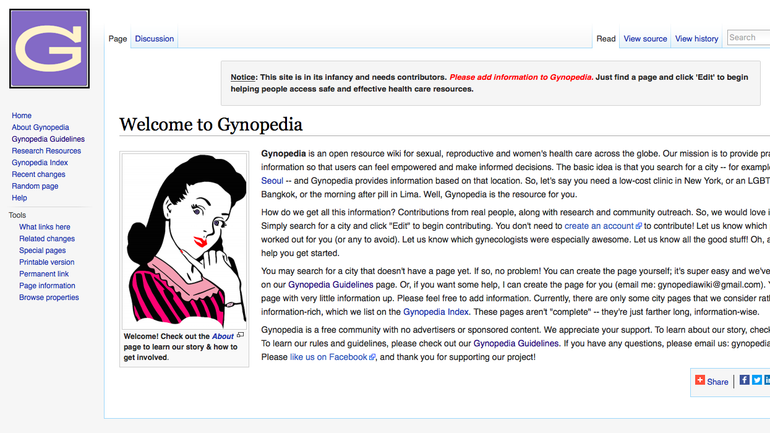Screen dimensions: 770x433
Task: Open Gynopedia Guidelines in sidebar
Action: [x=48, y=139]
